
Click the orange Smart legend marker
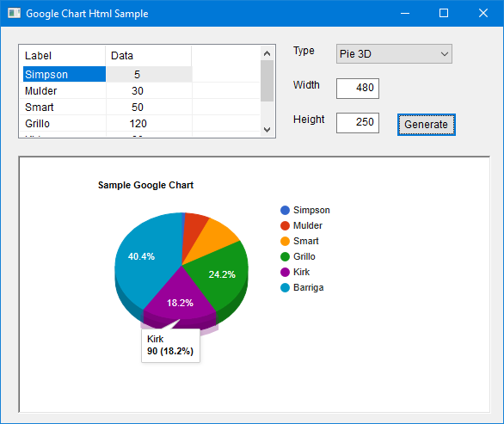[x=285, y=241]
